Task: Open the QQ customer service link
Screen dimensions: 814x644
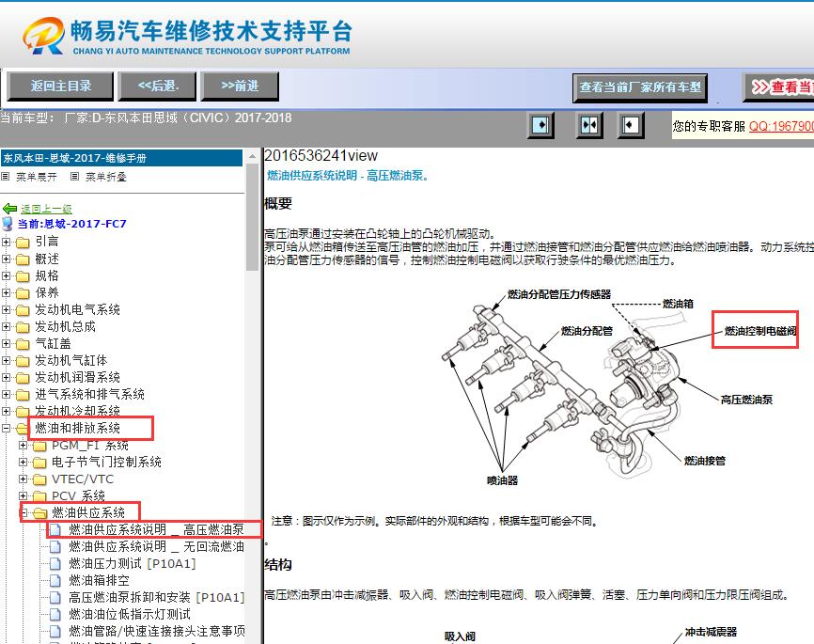Action: click(x=781, y=126)
